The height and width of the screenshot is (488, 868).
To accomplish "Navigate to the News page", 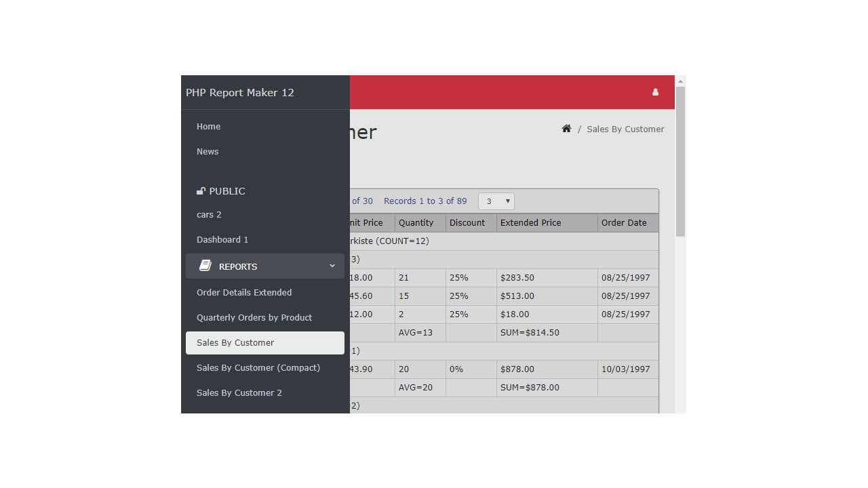I will (208, 151).
